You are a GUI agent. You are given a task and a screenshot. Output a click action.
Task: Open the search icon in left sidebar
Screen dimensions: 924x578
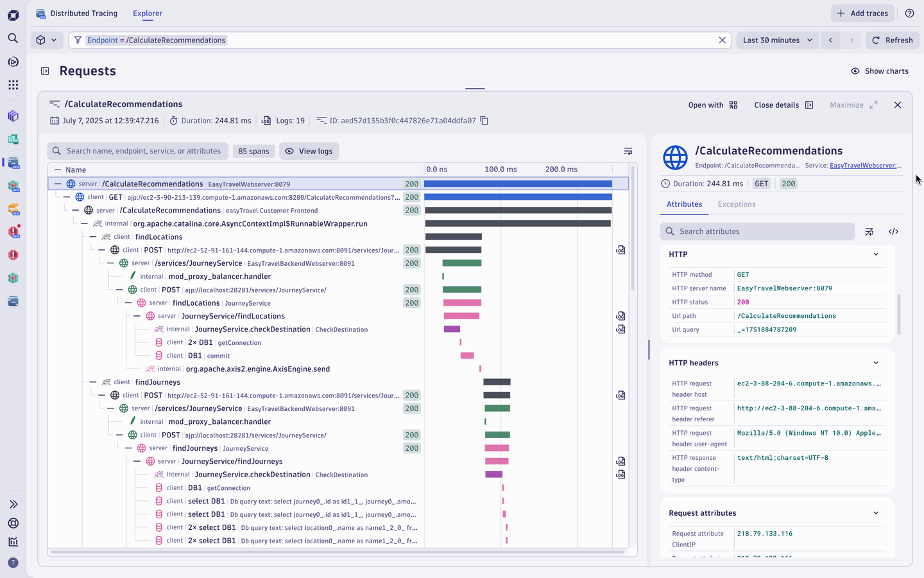pyautogui.click(x=13, y=39)
